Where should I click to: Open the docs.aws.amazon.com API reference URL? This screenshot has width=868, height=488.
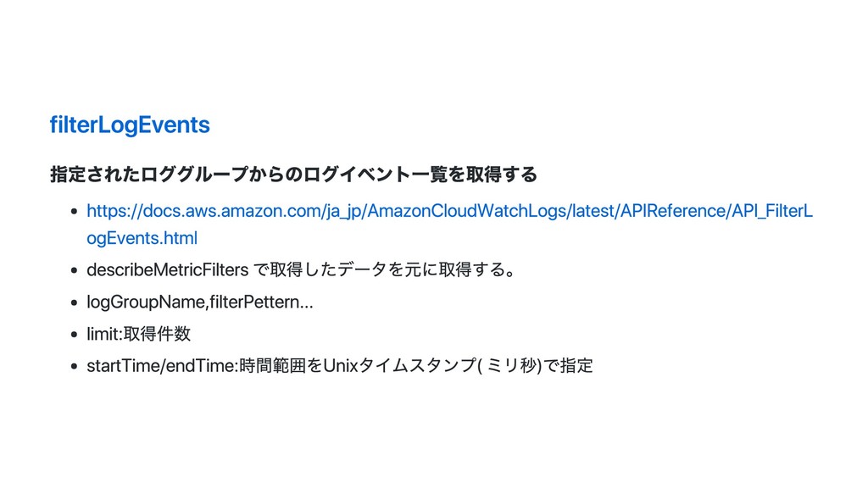(449, 224)
